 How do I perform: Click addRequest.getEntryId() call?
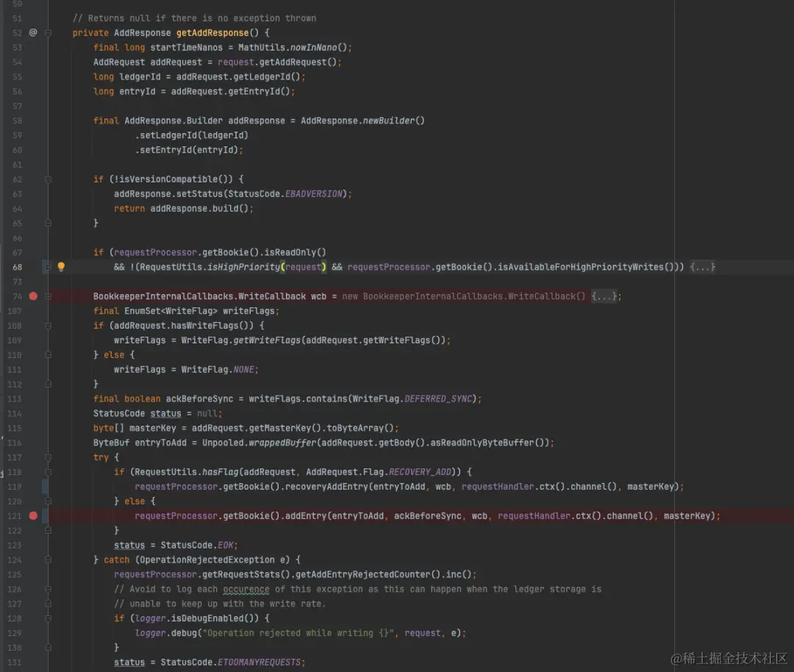click(230, 92)
